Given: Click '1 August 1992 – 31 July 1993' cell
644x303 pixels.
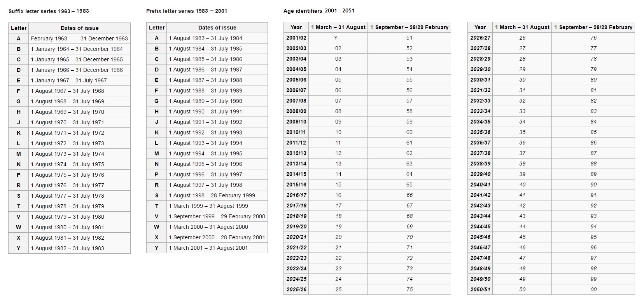Looking at the screenshot, I should (217, 132).
